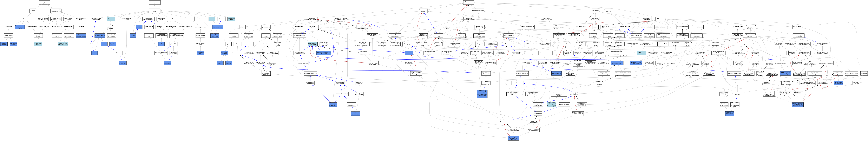The height and width of the screenshot is (141, 868).
Task: Click the light-blue cell projection node
Action: point(111,19)
